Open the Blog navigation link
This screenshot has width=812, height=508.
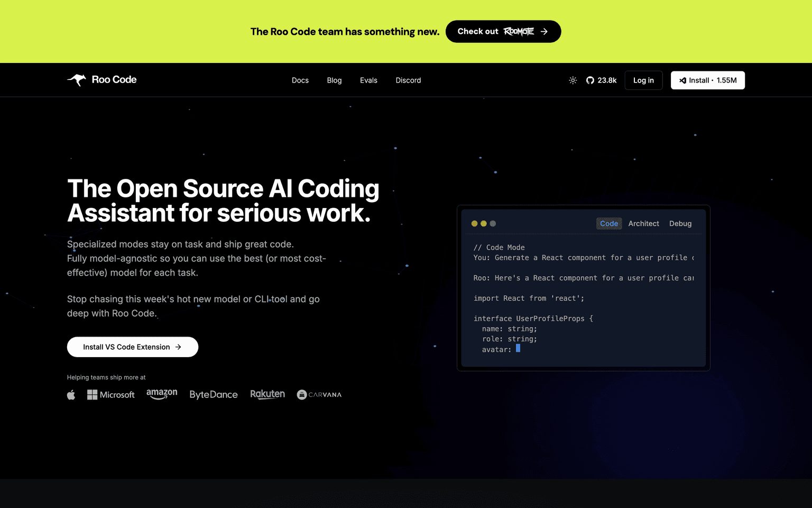[x=334, y=80]
